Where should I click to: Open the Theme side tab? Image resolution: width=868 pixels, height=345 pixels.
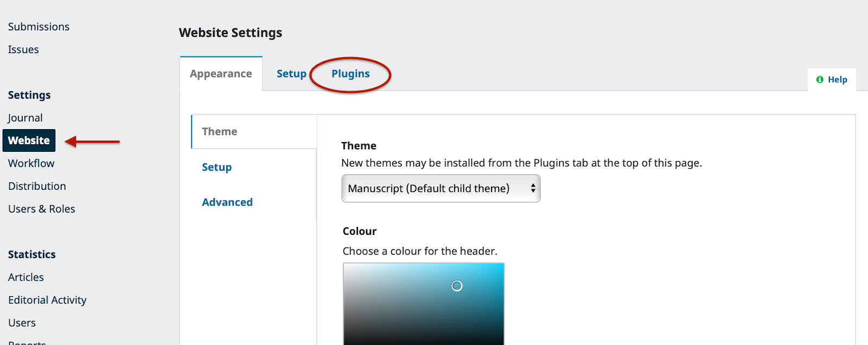tap(220, 132)
